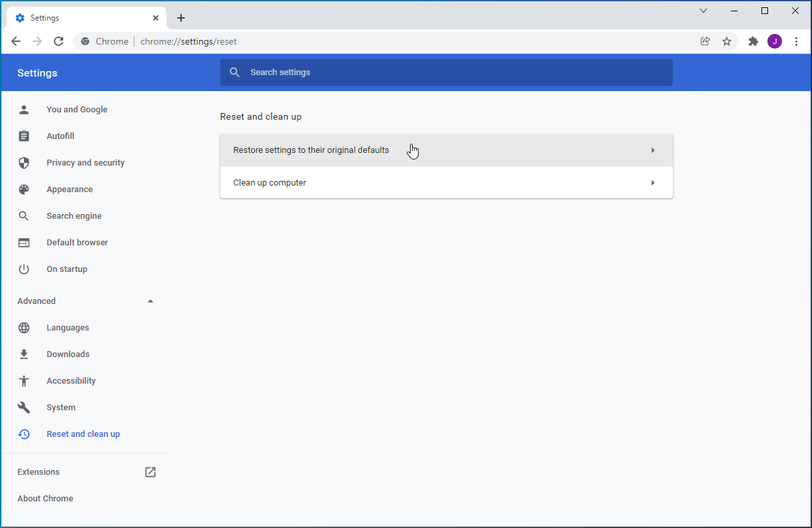
Task: Select the You and Google profile icon
Action: click(24, 109)
